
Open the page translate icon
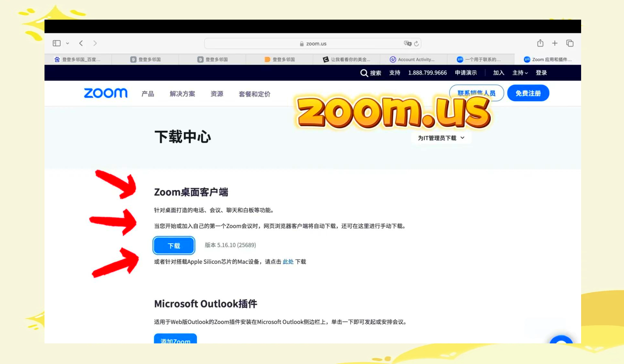[x=407, y=43]
